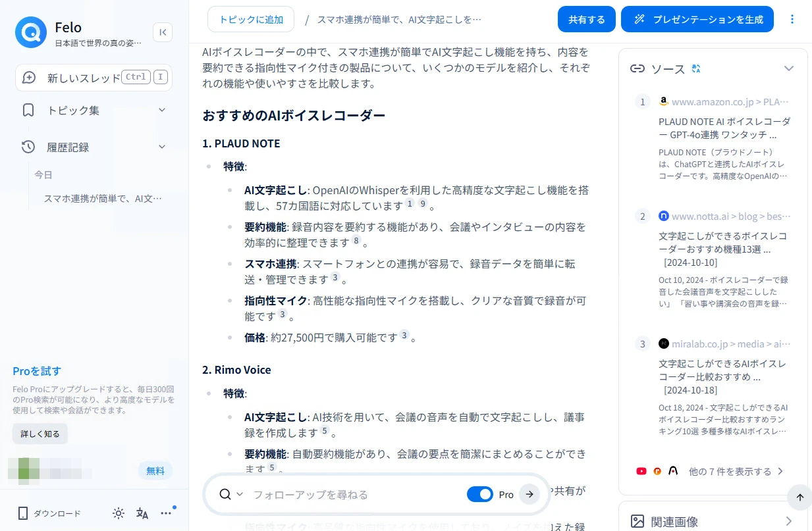812x531 pixels.
Task: Open the history thread スマホ連携が簡単で
Action: pos(102,198)
